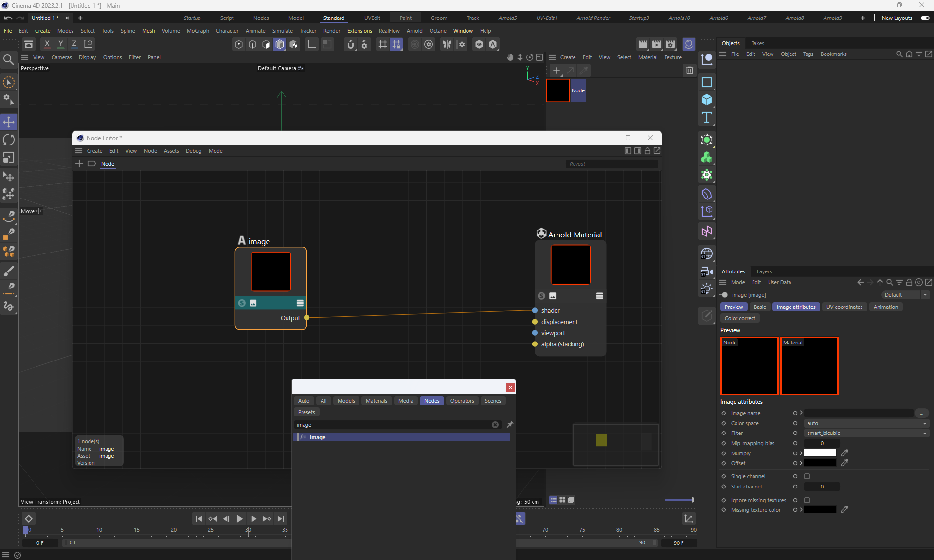Open the Filter smart_bicubic dropdown

pos(866,433)
